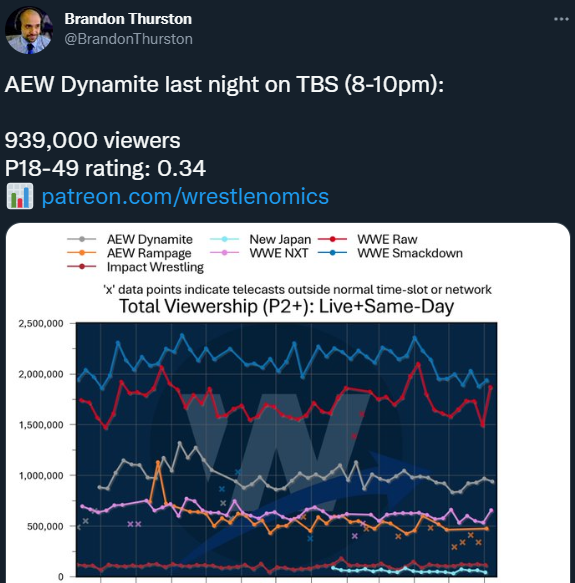Open the viewership chart image
Image resolution: width=575 pixels, height=583 pixels.
(288, 403)
